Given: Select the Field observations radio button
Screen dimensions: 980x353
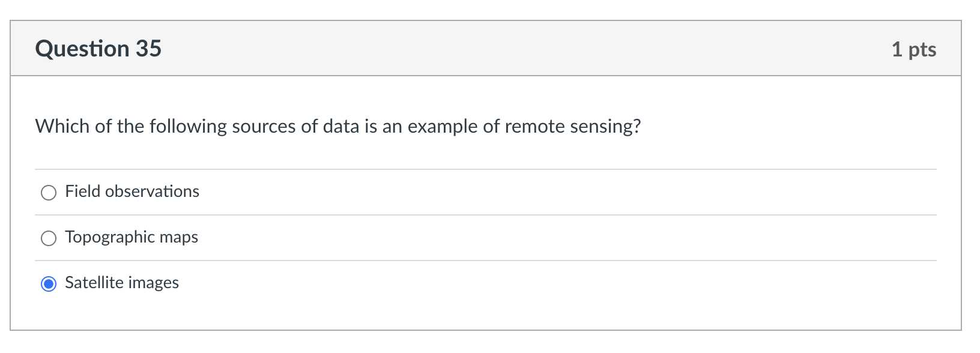Looking at the screenshot, I should 49,193.
